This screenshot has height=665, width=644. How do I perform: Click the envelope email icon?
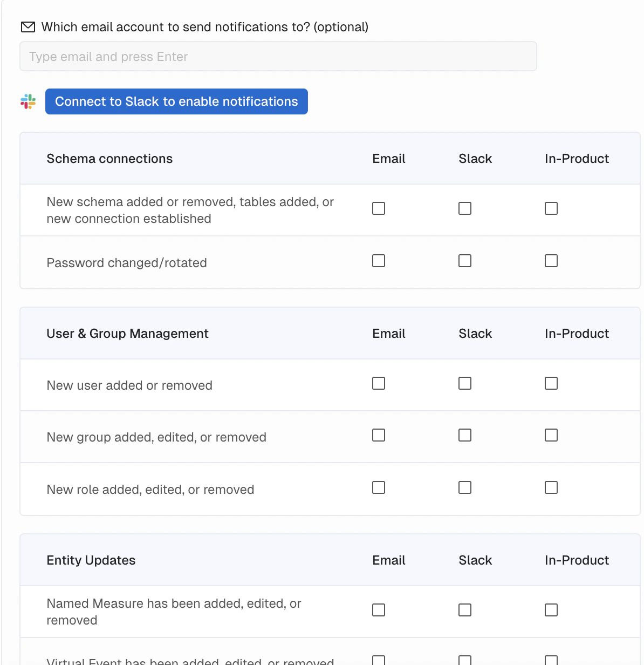pos(28,27)
